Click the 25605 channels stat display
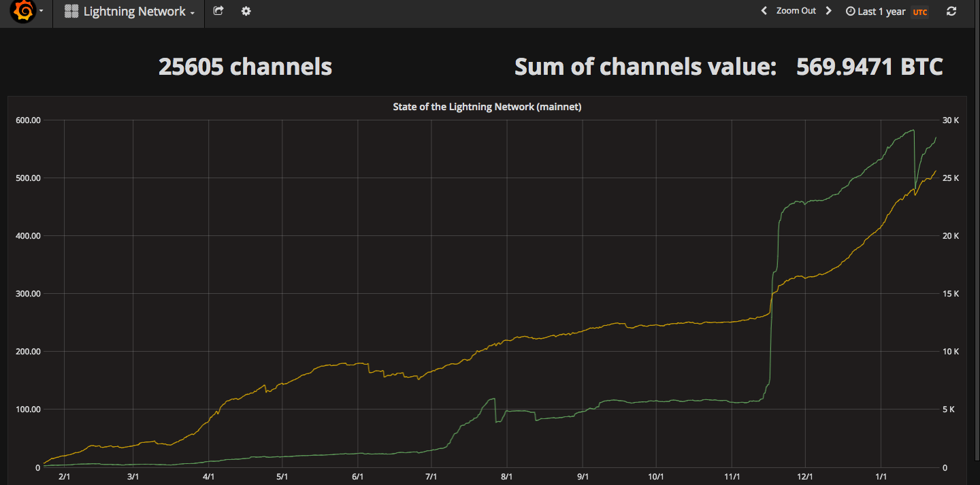980x485 pixels. click(x=246, y=66)
